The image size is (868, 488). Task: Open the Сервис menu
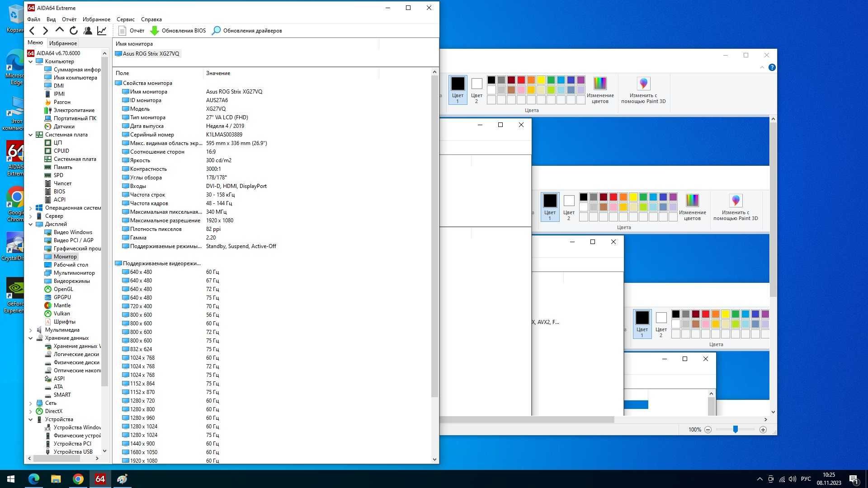point(125,19)
